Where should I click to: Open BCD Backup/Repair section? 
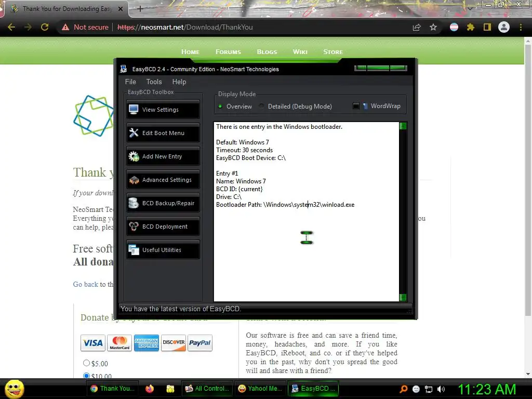[163, 203]
